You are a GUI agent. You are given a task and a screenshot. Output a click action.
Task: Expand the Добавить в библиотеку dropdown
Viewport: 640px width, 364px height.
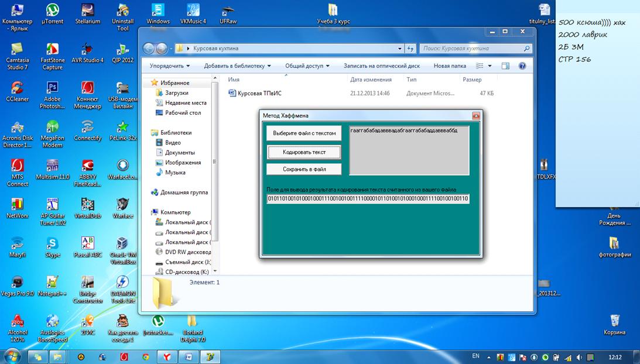pyautogui.click(x=238, y=66)
